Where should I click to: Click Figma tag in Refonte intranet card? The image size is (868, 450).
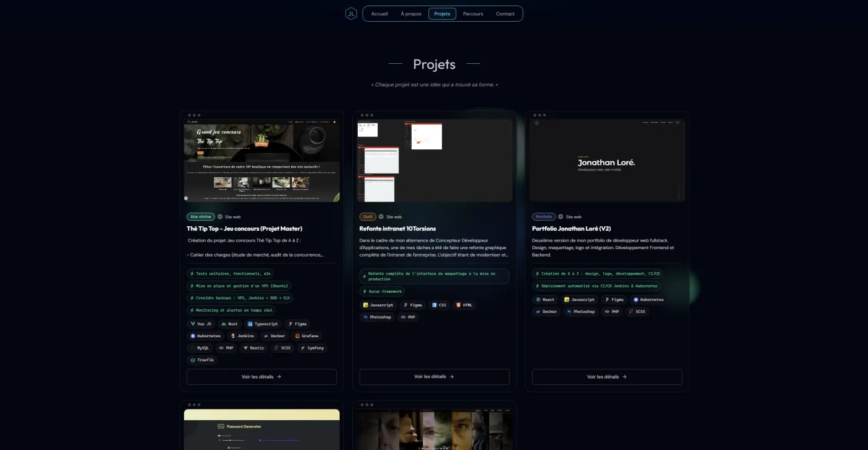[x=412, y=305]
